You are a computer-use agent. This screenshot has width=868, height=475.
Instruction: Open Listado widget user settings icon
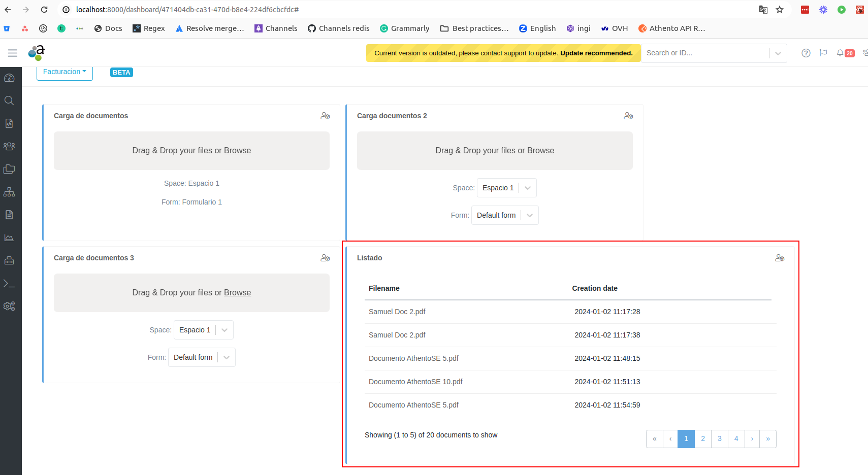pyautogui.click(x=780, y=258)
